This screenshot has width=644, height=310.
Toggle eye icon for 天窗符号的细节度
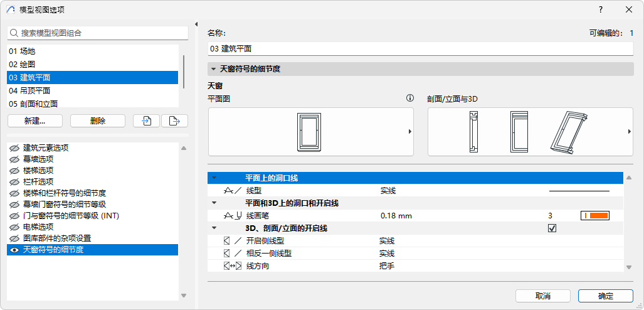pos(14,250)
